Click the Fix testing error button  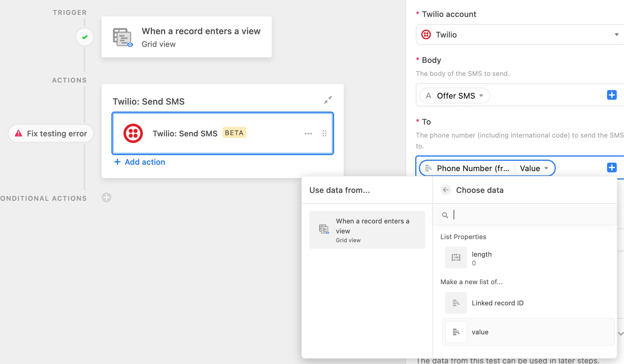(x=51, y=134)
